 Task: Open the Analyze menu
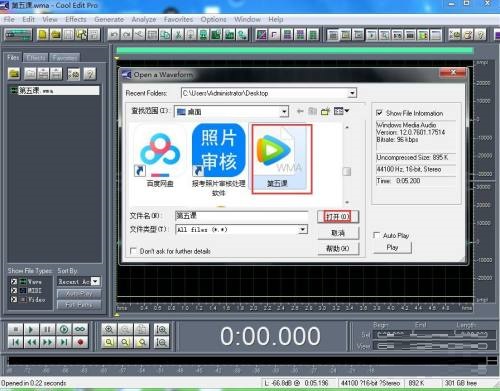(x=144, y=19)
